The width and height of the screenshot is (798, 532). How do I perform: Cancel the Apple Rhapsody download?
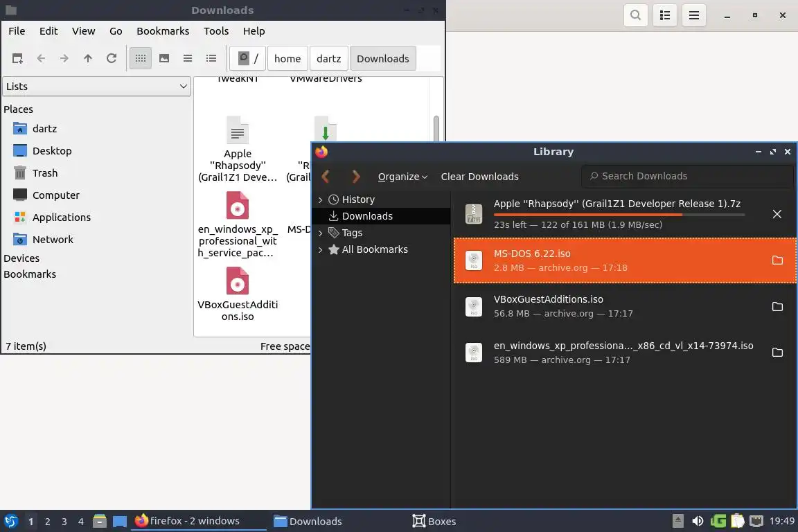click(777, 214)
